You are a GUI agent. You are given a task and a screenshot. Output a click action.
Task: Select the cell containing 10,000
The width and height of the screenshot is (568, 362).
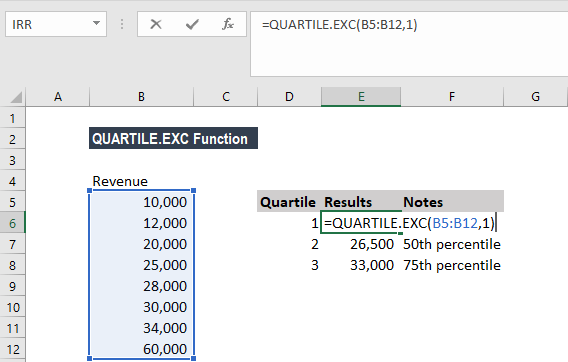(141, 202)
